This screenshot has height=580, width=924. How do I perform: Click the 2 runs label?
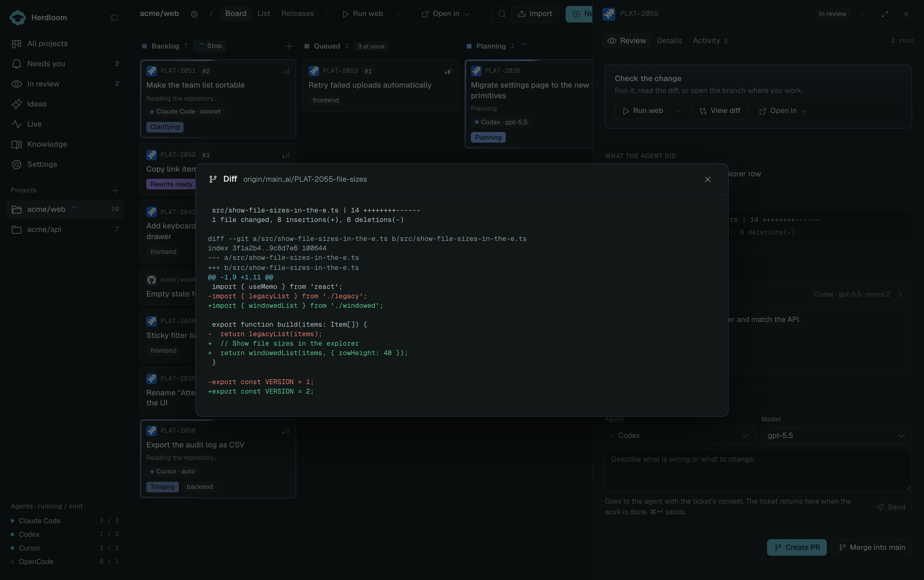pos(902,41)
